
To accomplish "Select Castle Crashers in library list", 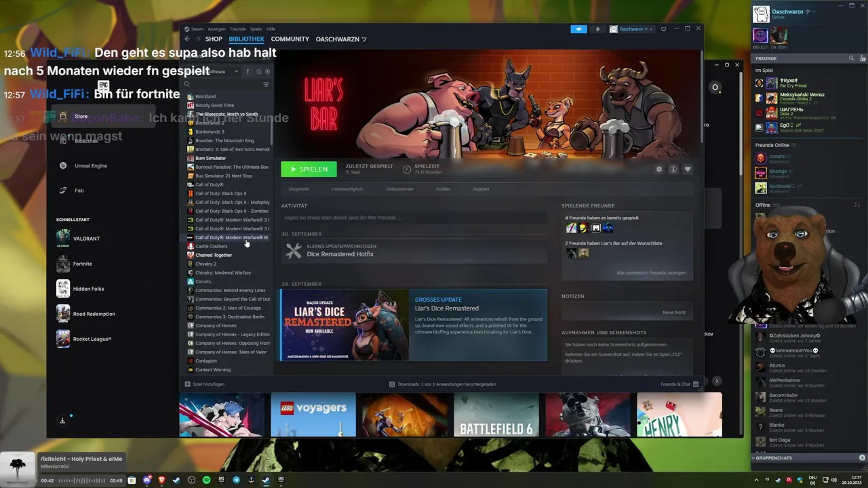I will point(211,246).
